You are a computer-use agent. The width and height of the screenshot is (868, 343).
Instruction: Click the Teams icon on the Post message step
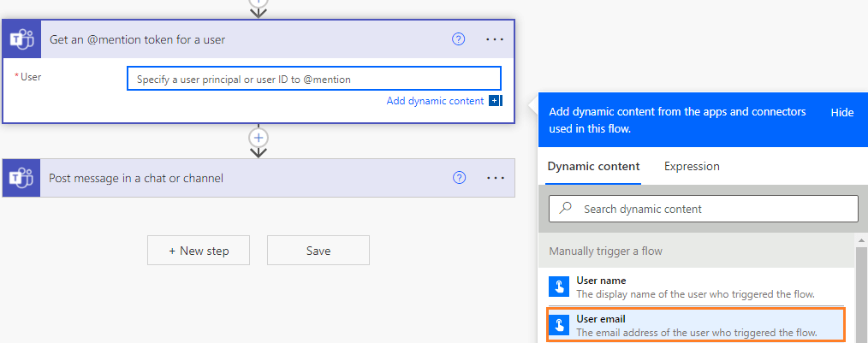[x=21, y=178]
